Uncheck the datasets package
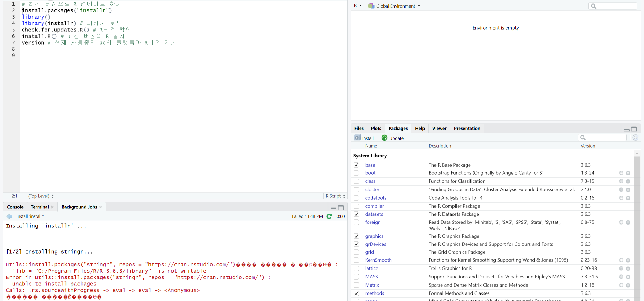The image size is (644, 301). point(356,214)
